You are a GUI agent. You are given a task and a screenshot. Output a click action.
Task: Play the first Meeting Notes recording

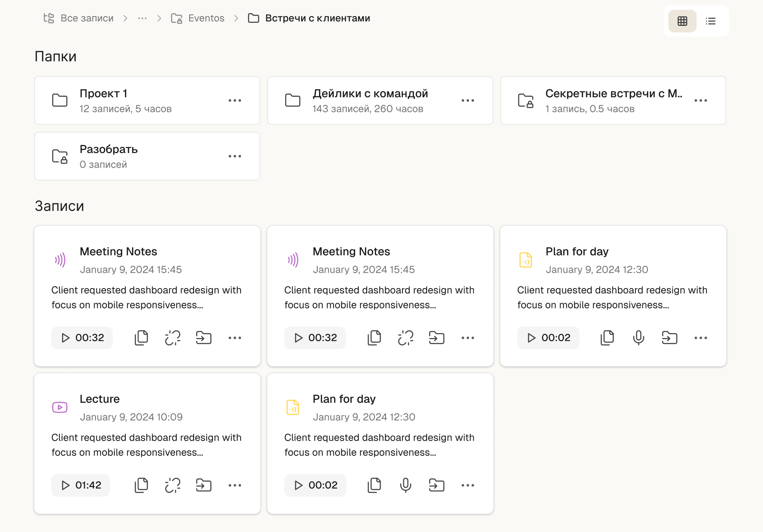pos(82,338)
